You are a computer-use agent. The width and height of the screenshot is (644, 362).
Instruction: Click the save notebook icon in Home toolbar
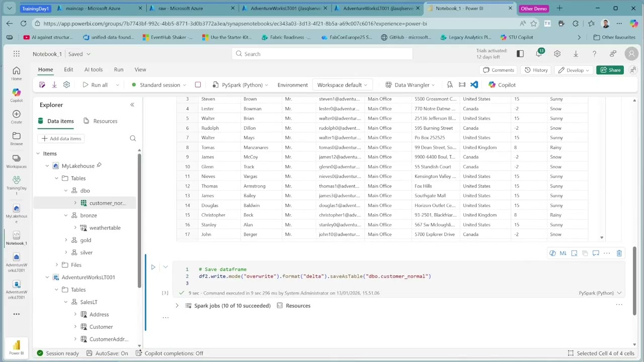point(42,85)
